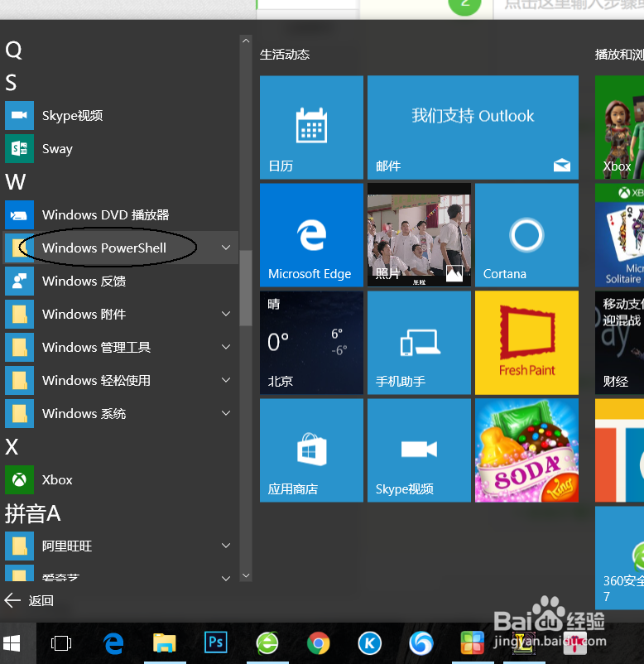Image resolution: width=644 pixels, height=664 pixels.
Task: Open the 应用商店 store tile
Action: pos(311,450)
